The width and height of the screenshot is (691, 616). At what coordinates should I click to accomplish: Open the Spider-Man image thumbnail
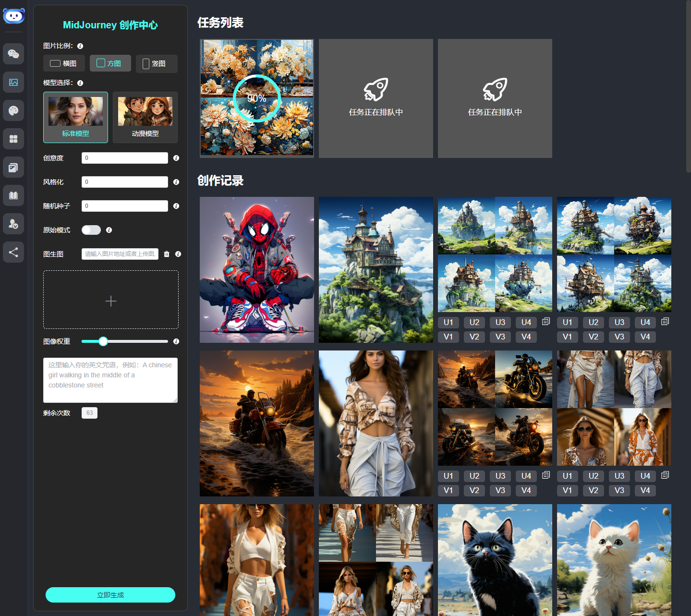(257, 270)
